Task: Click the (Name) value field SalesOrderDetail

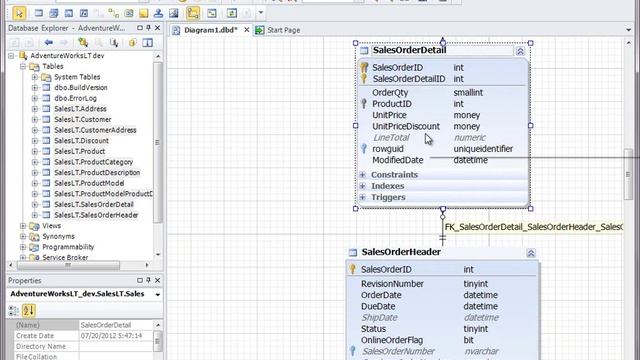Action: (116, 325)
